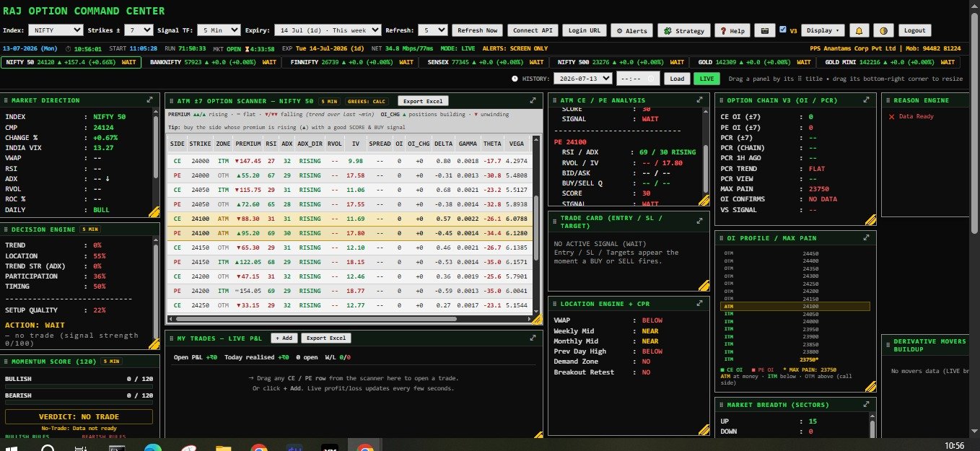Click the resize handle of Market Direction panel
980x451 pixels.
pos(154,212)
